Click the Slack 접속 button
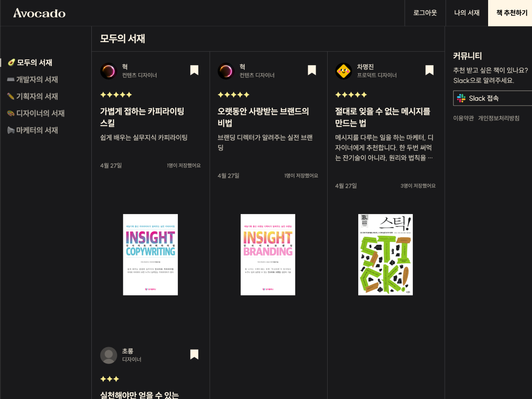This screenshot has height=399, width=532. coord(493,98)
